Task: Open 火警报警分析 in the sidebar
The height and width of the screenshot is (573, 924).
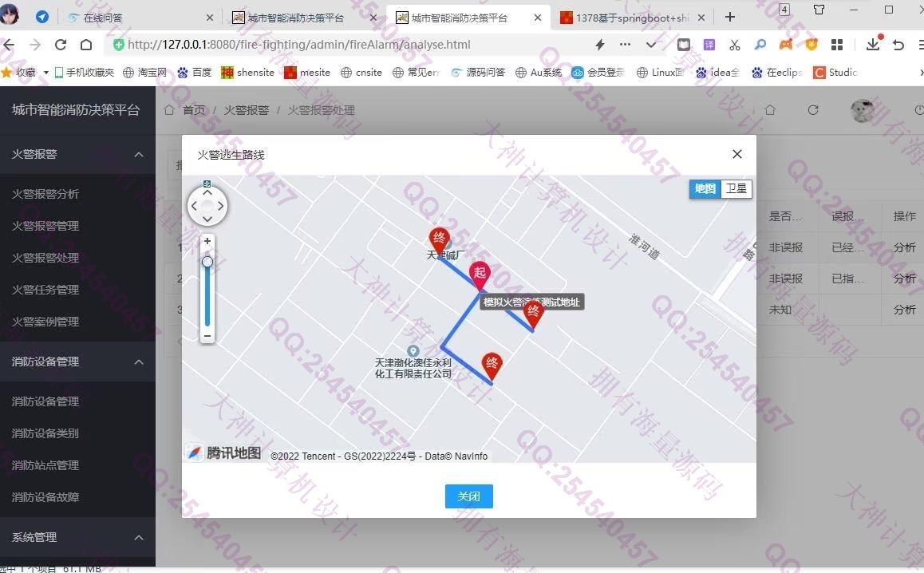Action: pyautogui.click(x=45, y=194)
